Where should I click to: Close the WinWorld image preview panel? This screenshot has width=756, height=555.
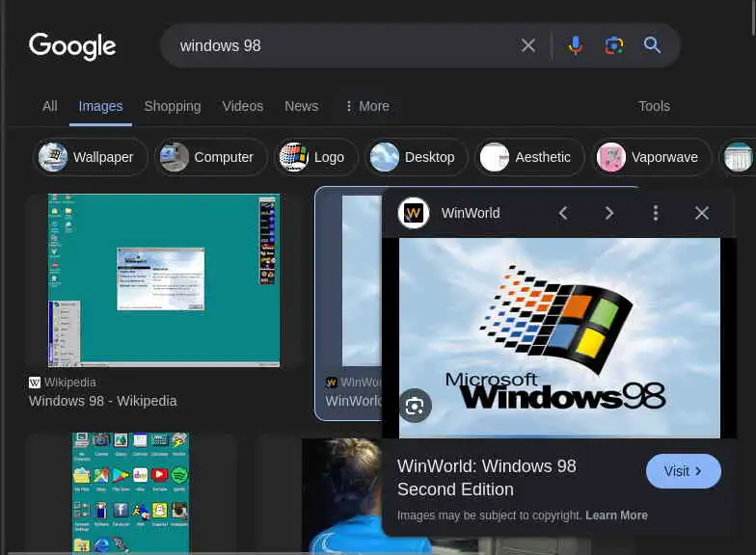click(702, 213)
